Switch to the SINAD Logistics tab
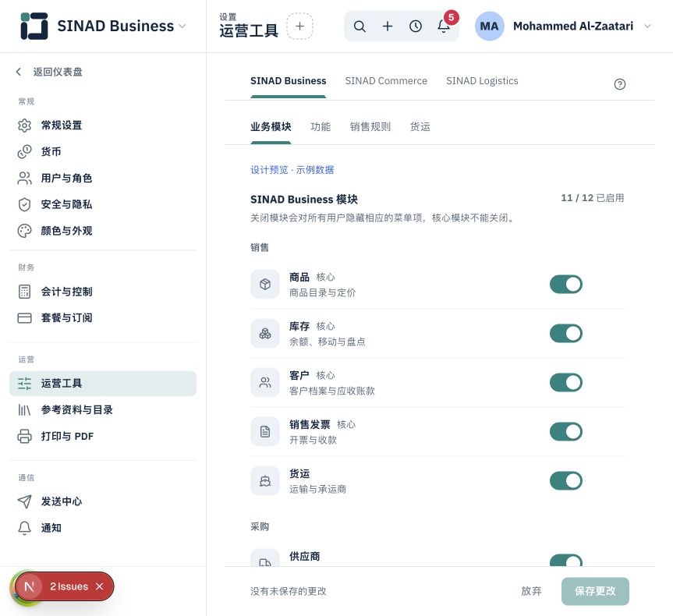The height and width of the screenshot is (616, 673). [482, 81]
